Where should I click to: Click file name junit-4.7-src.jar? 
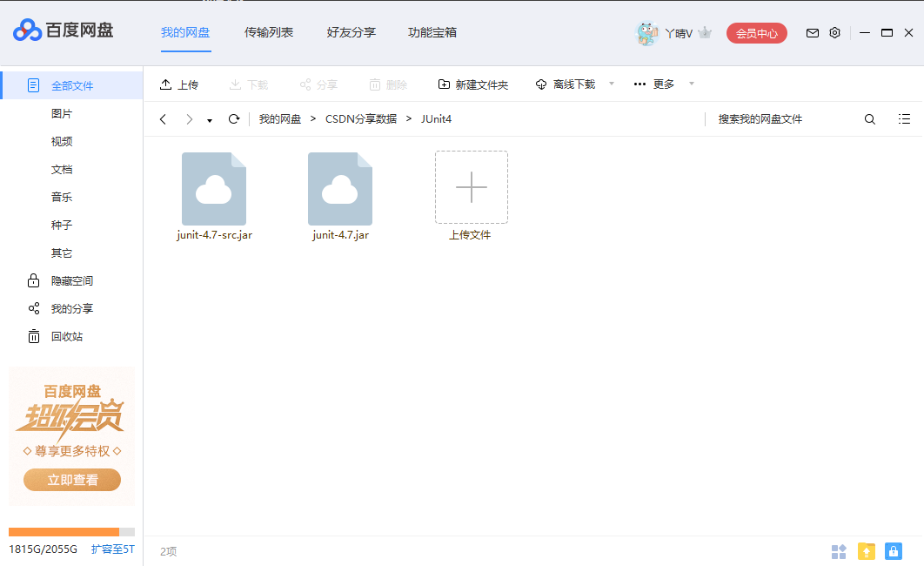pos(215,234)
